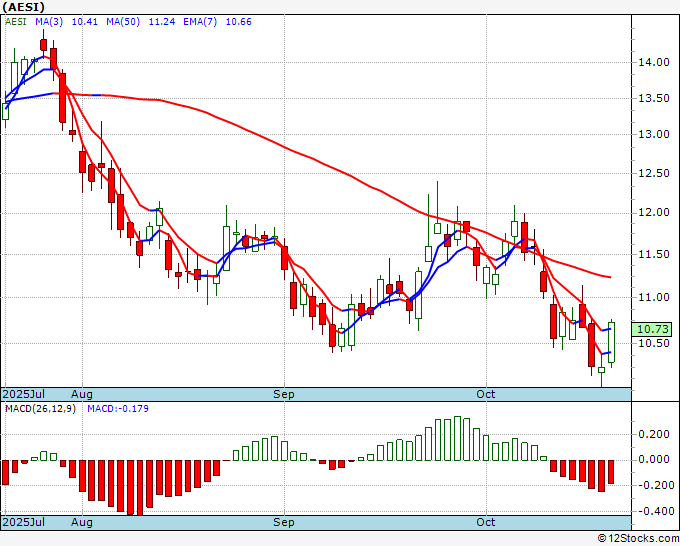680x546 pixels.
Task: Click the EMA(7) legend label
Action: pos(200,22)
